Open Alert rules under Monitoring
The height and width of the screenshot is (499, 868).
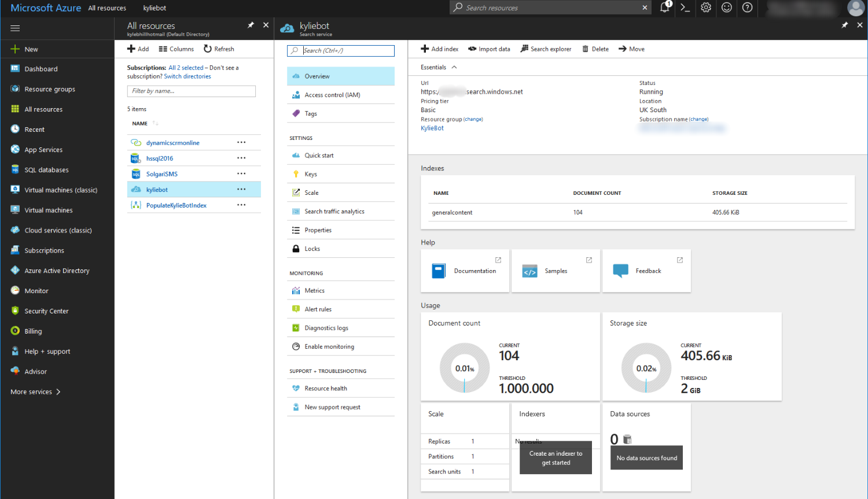341,309
